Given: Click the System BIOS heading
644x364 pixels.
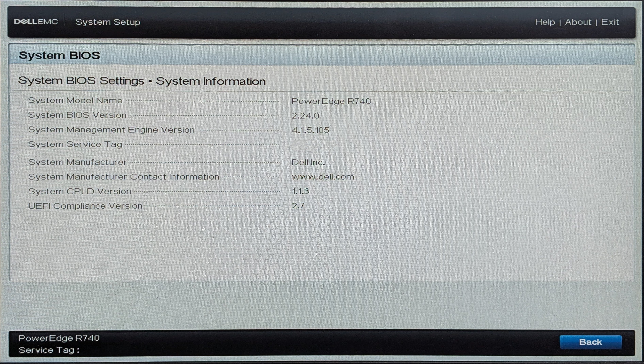Looking at the screenshot, I should click(x=59, y=55).
